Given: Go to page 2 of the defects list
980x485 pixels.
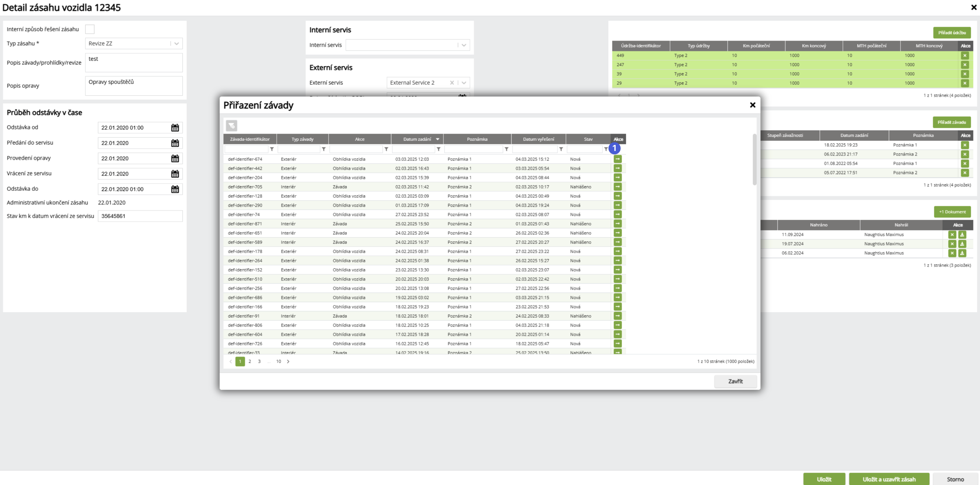Looking at the screenshot, I should [x=250, y=362].
